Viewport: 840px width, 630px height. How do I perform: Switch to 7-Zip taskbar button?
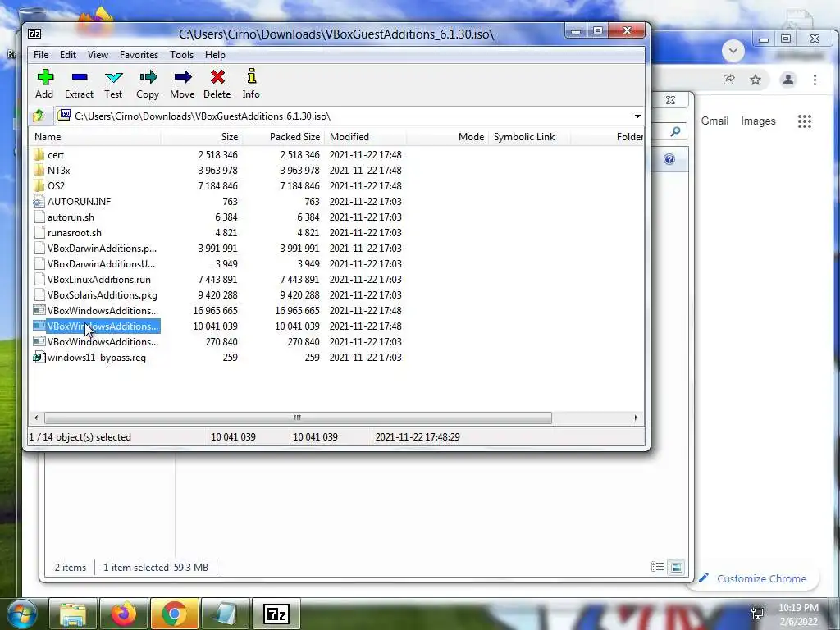[x=276, y=614]
